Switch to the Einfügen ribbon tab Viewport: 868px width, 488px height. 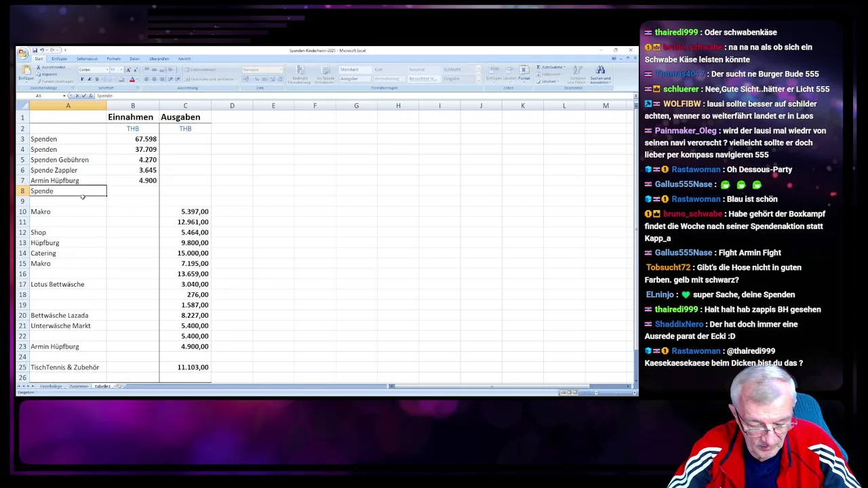59,59
